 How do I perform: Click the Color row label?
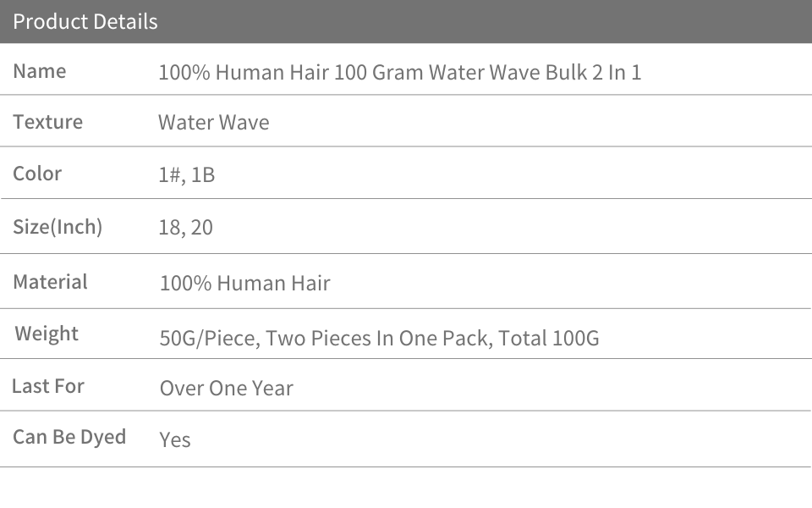(x=37, y=174)
